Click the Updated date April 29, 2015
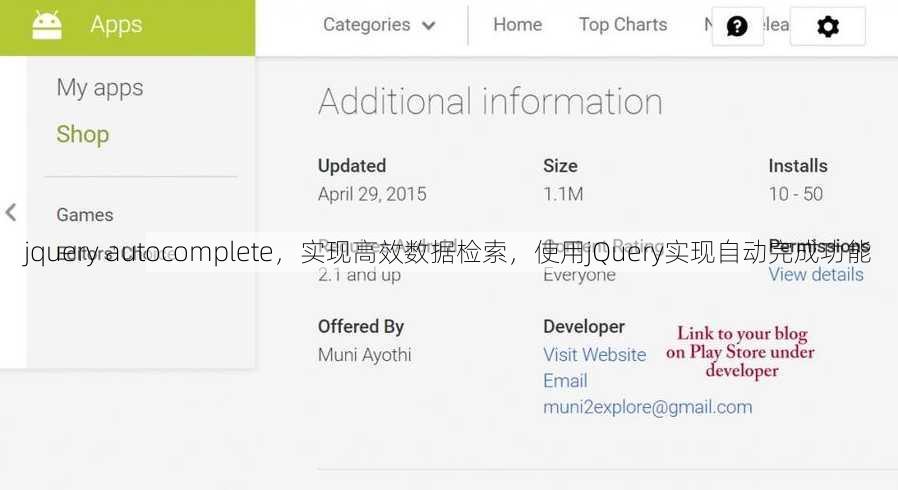Image resolution: width=898 pixels, height=490 pixels. click(372, 194)
